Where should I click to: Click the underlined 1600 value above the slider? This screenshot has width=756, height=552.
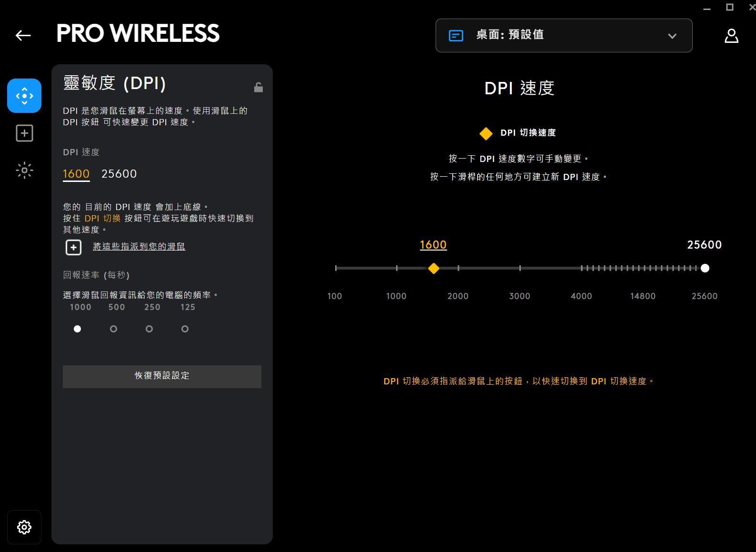pyautogui.click(x=433, y=245)
